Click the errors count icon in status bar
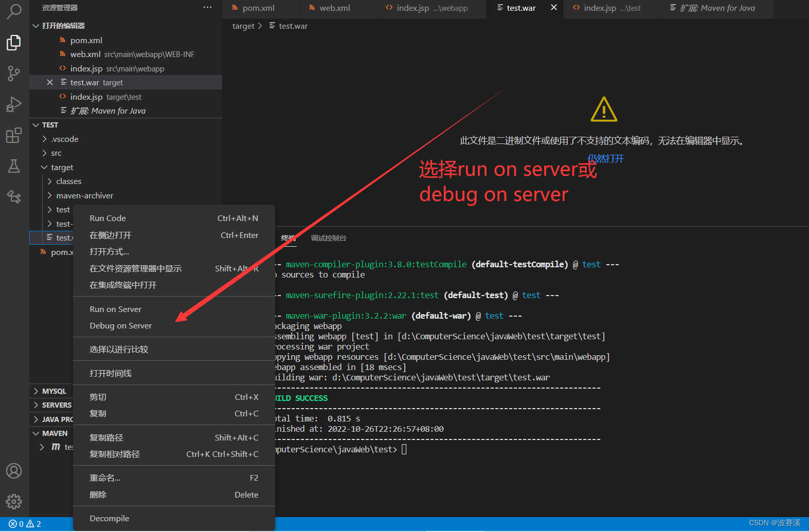 (x=16, y=524)
